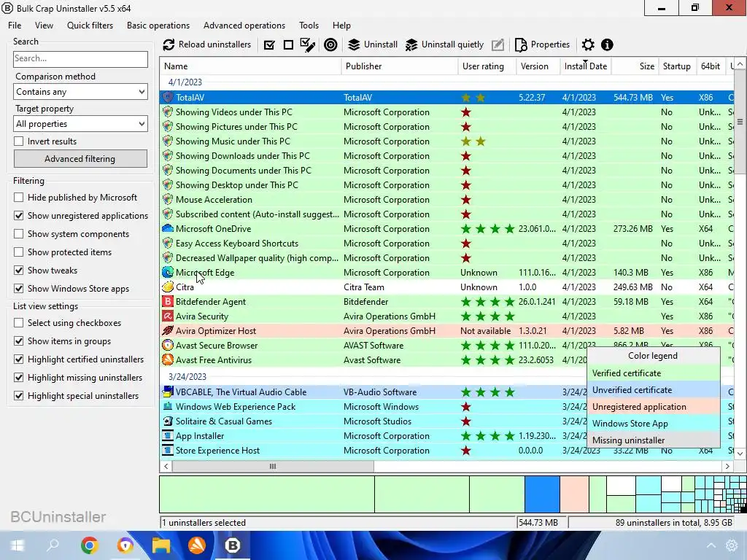The height and width of the screenshot is (560, 747).
Task: Click Uninstall quietly in the toolbar
Action: pos(444,44)
